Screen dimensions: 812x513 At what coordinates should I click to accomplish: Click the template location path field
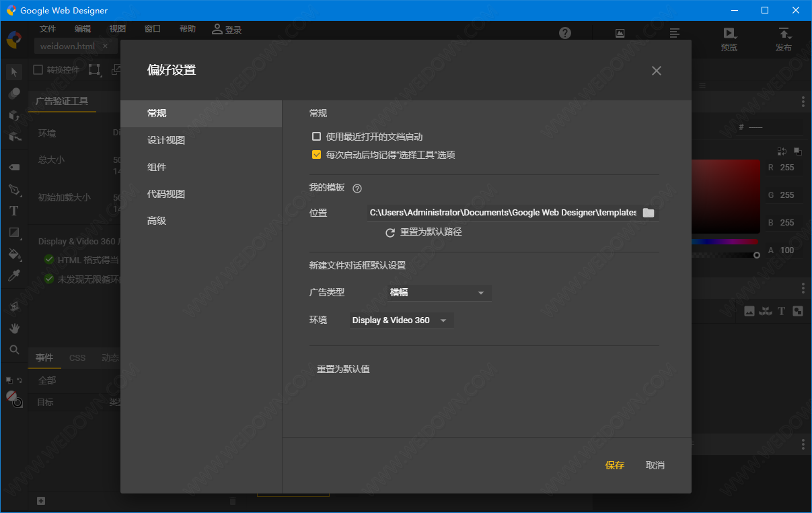point(503,213)
